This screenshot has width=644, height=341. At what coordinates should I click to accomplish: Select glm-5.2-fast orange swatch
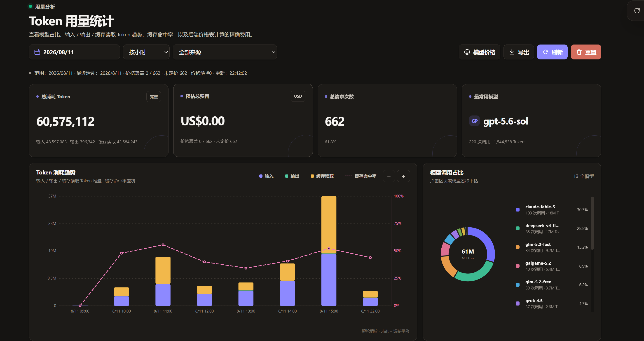pyautogui.click(x=518, y=247)
